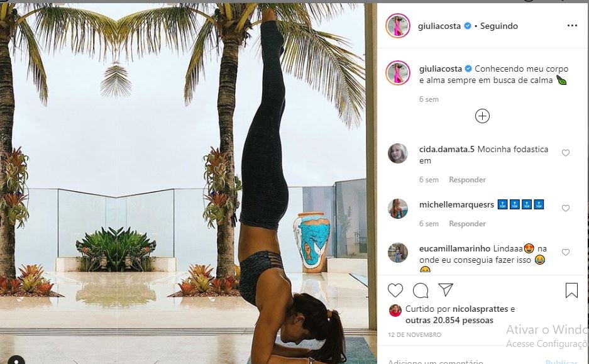Open the yoga handstand post photo
This screenshot has width=589, height=364.
click(188, 184)
